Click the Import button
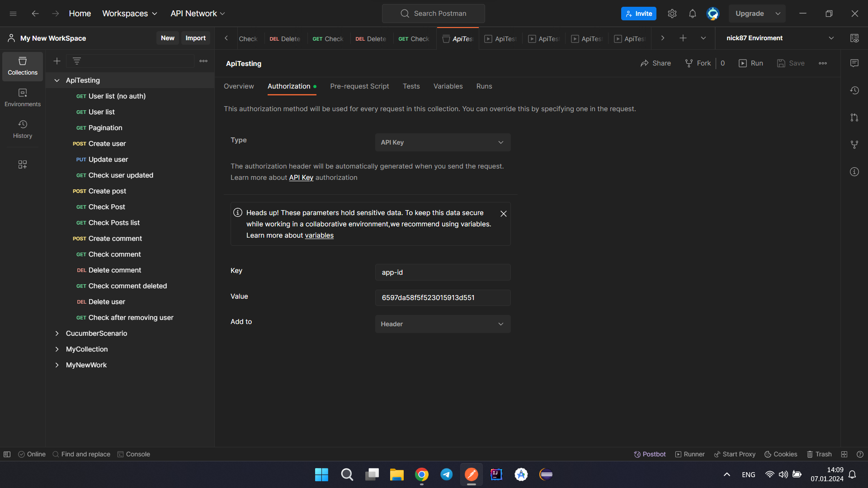868x488 pixels. [x=196, y=38]
